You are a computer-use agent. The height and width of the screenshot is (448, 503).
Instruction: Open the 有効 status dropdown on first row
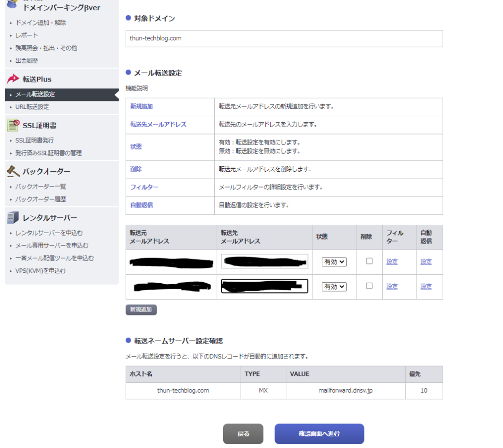334,262
